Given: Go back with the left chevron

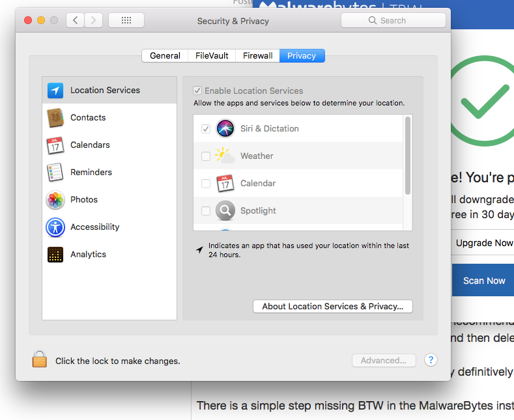Looking at the screenshot, I should click(x=75, y=20).
